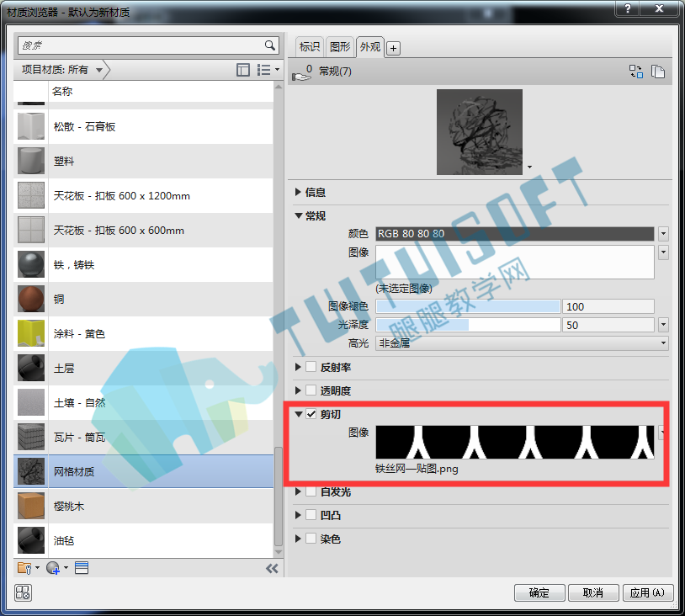Enable the 透明度 checkbox
This screenshot has width=685, height=616.
tap(311, 390)
